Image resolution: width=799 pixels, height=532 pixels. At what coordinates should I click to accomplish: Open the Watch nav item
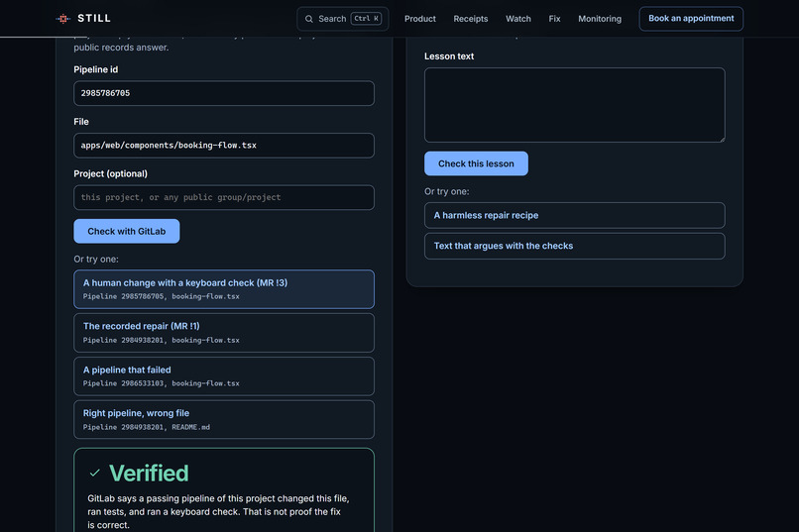point(518,19)
